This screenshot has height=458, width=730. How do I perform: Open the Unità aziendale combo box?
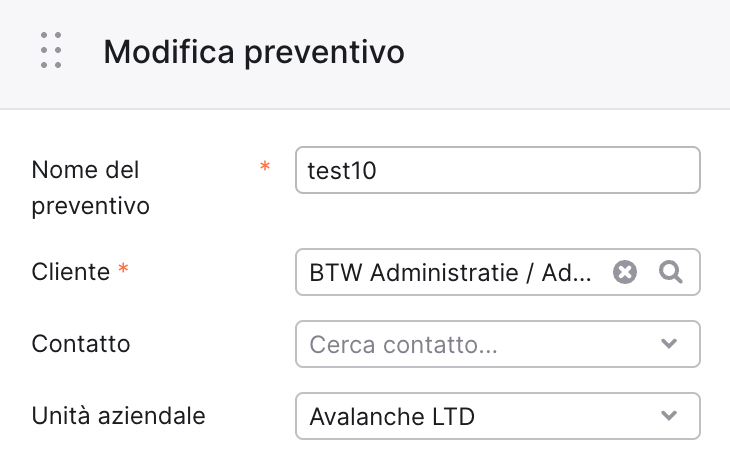pos(498,416)
